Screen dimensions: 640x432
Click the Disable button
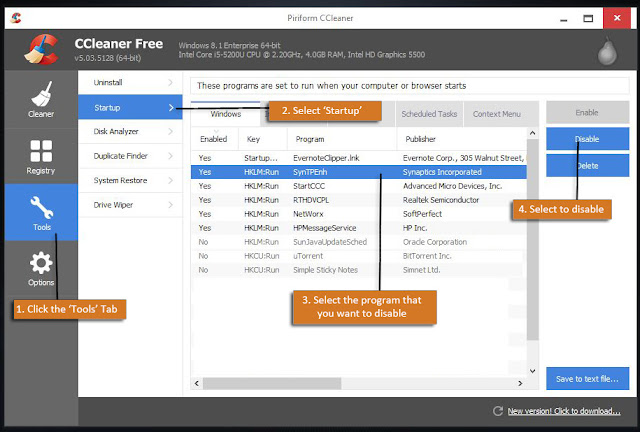587,139
